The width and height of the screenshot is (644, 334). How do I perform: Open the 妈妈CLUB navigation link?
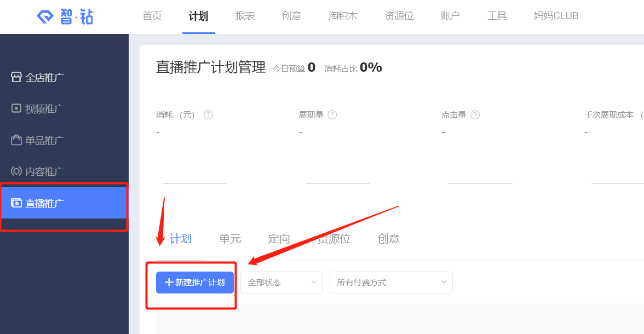point(556,16)
